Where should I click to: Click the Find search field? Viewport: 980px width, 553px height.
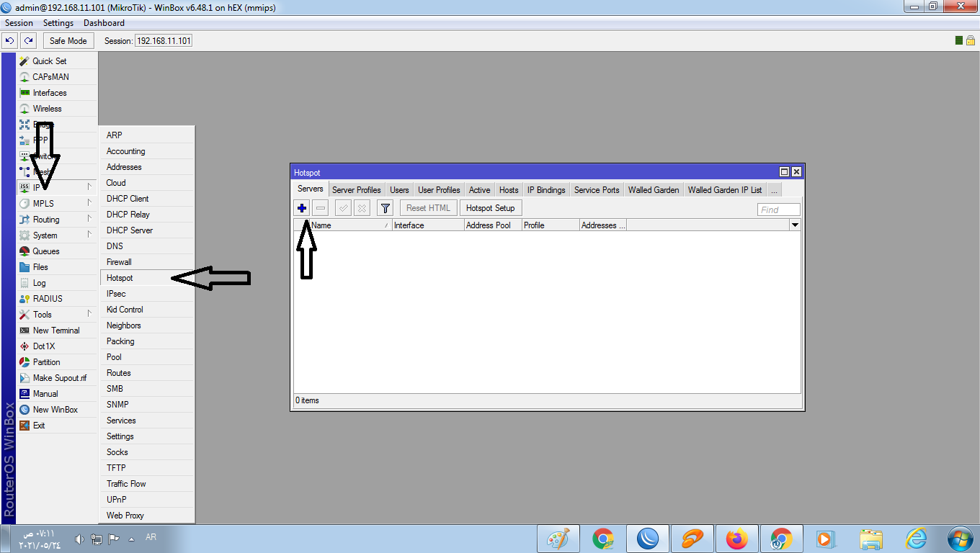779,210
